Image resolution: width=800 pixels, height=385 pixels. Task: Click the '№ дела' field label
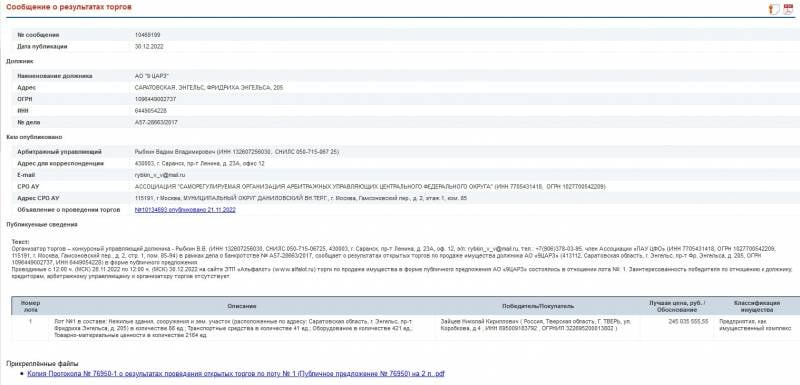coord(29,122)
